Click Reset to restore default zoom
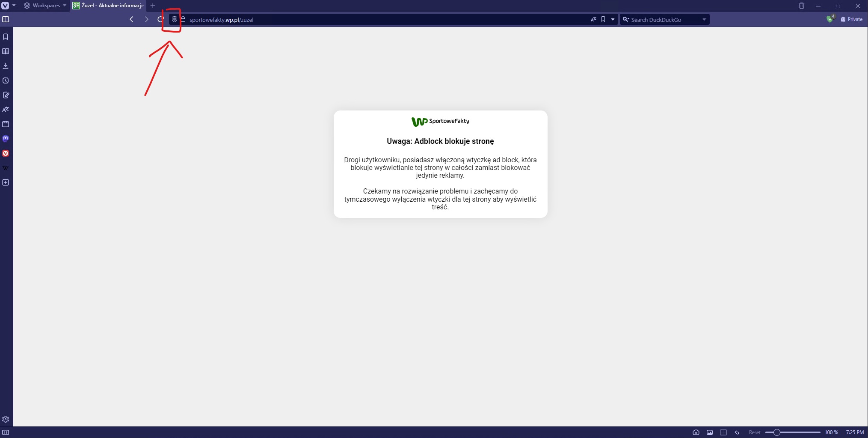The image size is (868, 438). point(755,432)
